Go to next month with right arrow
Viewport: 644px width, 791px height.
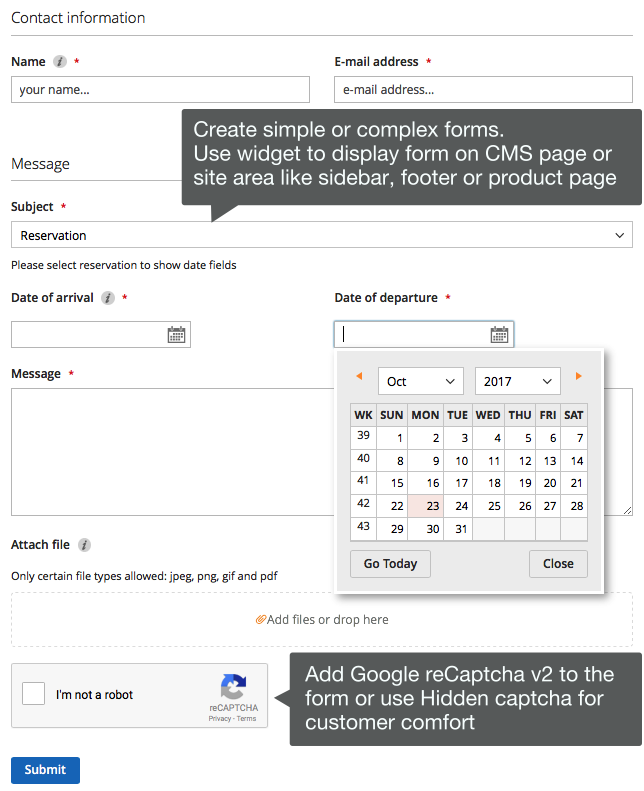pos(578,377)
